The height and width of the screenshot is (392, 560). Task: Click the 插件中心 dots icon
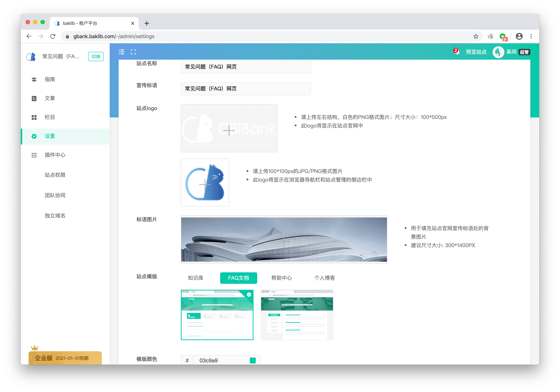[34, 155]
